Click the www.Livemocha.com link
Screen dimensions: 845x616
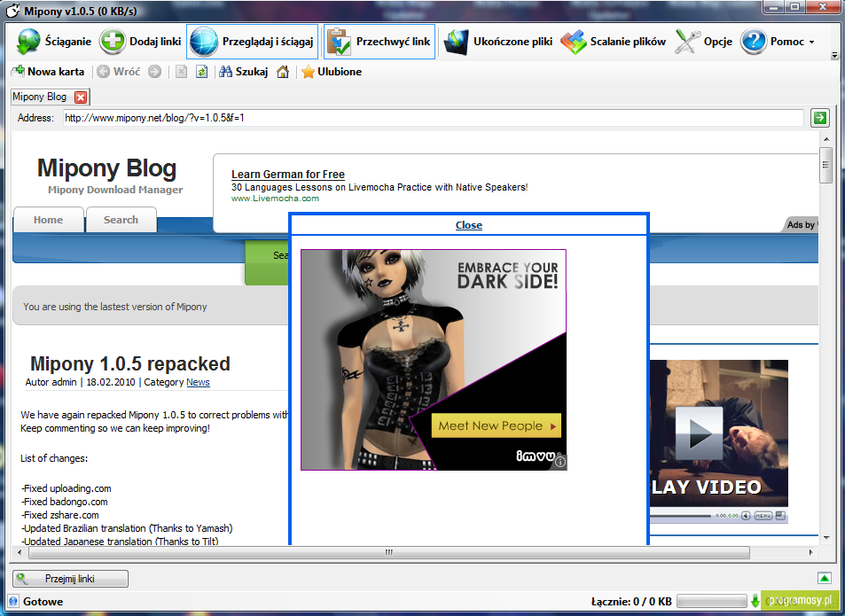tap(275, 199)
